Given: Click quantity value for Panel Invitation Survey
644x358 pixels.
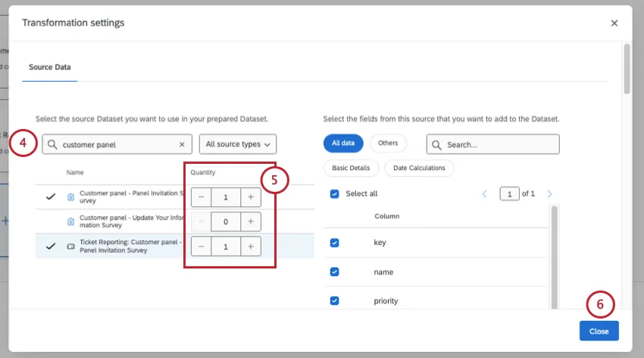Looking at the screenshot, I should pyautogui.click(x=226, y=197).
